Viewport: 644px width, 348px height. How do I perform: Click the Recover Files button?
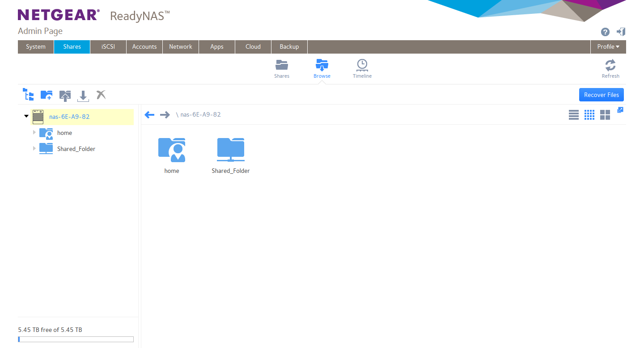[601, 95]
